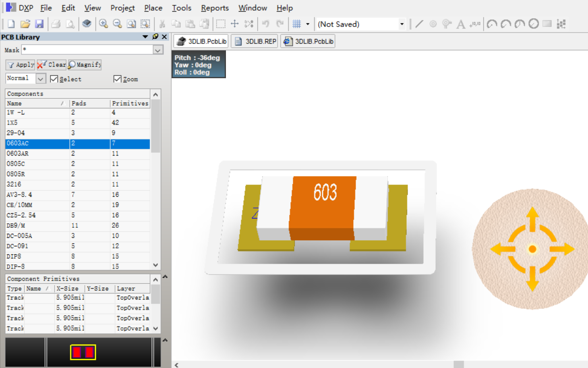Open the (Not Saved) view dropdown
This screenshot has height=368, width=588.
402,24
